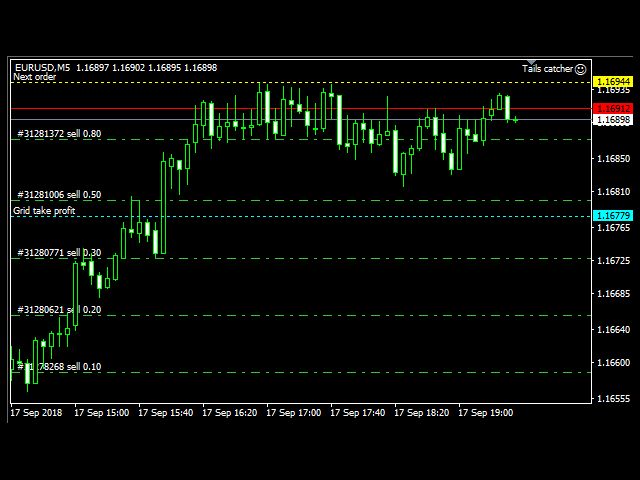
Task: Select order #31281372 sell 0.80 label
Action: pyautogui.click(x=59, y=133)
